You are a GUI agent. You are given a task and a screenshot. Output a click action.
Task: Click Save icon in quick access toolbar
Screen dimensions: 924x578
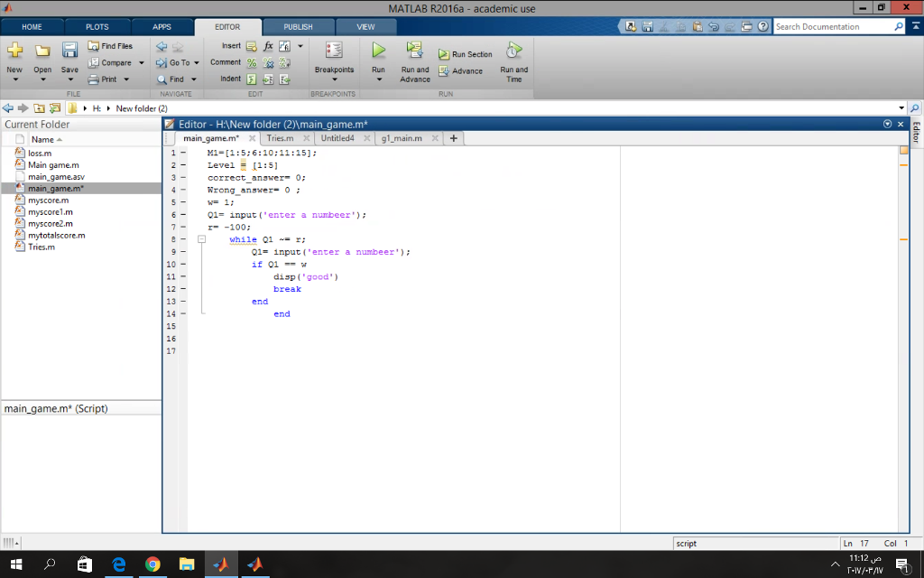point(648,26)
